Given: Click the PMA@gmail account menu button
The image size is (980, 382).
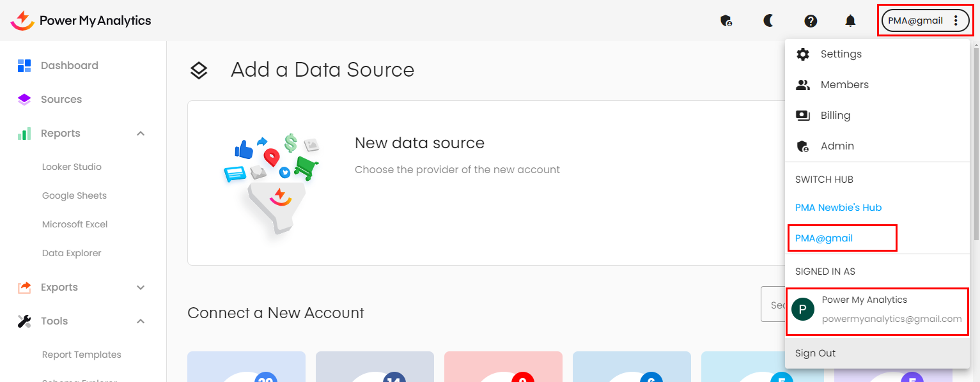Looking at the screenshot, I should click(x=924, y=20).
